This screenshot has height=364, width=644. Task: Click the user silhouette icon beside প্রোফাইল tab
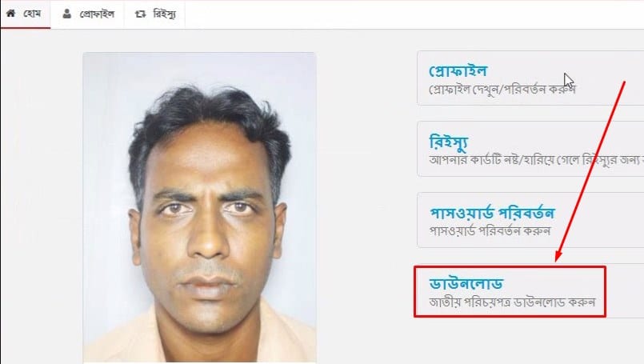click(67, 14)
